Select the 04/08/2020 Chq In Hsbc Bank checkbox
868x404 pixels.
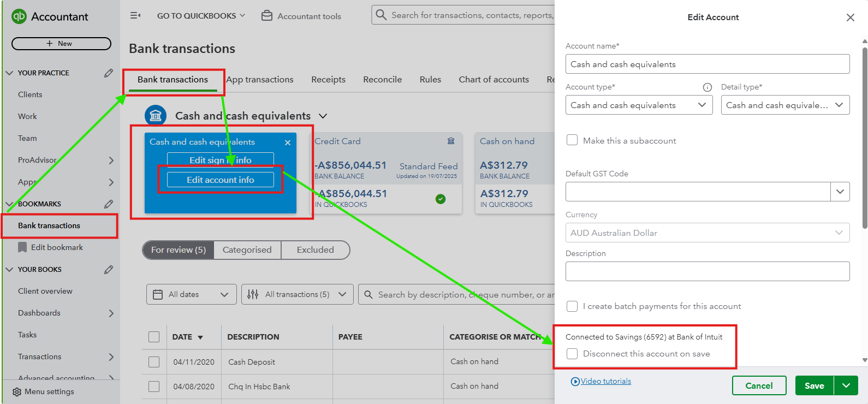tap(154, 387)
